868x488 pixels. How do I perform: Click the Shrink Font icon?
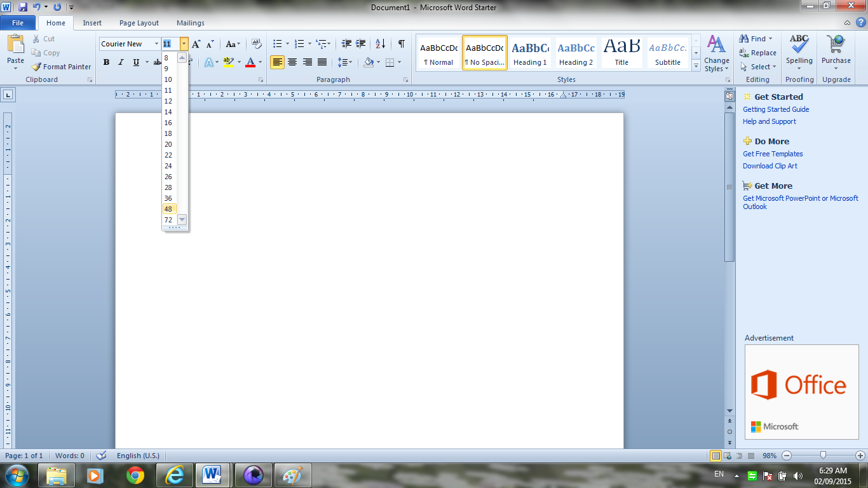tap(210, 44)
